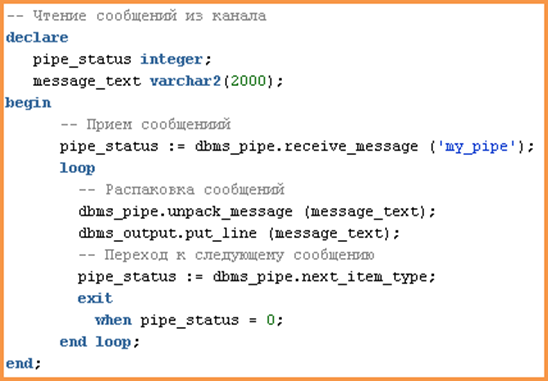Click the 'begin' keyword
The image size is (548, 381).
[x=28, y=103]
